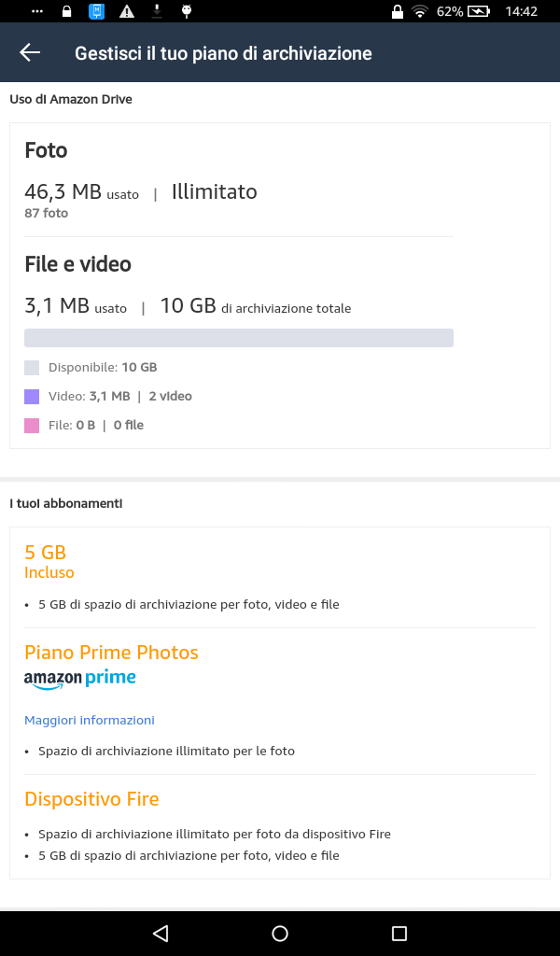The image size is (560, 956).
Task: Tap the lock icon left of Wi-Fi
Action: 398,11
